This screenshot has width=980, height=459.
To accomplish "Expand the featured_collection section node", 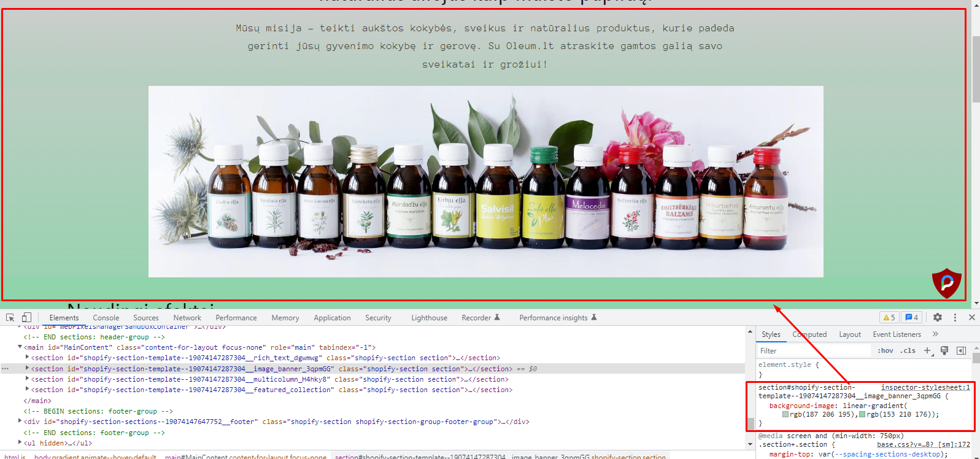I will tap(27, 389).
